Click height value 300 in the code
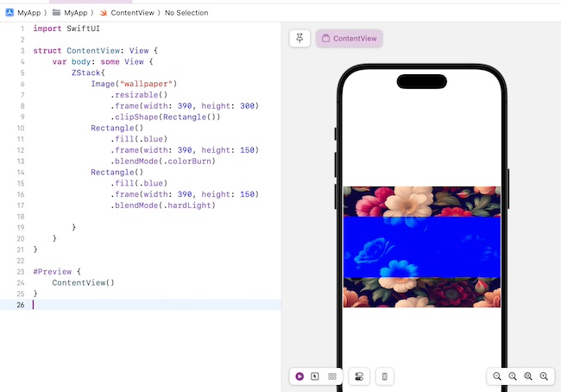The width and height of the screenshot is (561, 392). click(x=247, y=105)
